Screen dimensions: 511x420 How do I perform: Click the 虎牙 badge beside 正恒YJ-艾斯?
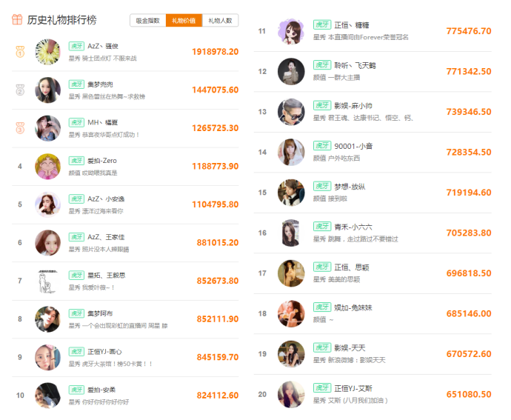click(321, 388)
